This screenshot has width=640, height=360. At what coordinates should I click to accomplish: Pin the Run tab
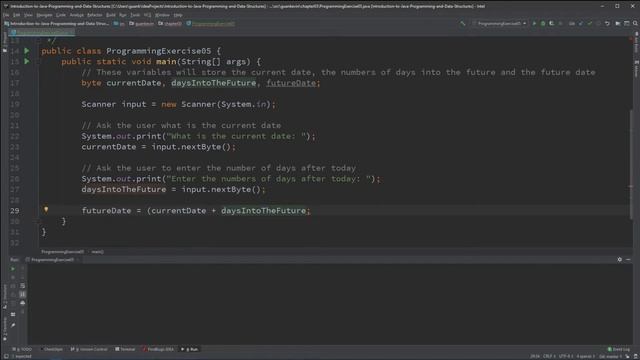coord(13,325)
